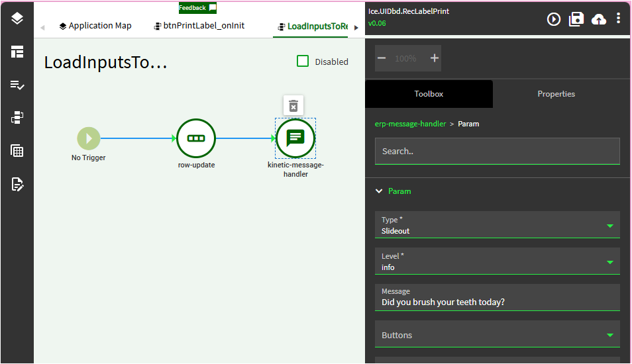The image size is (632, 364).
Task: Click the LoadInputsTo... event title
Action: 105,62
